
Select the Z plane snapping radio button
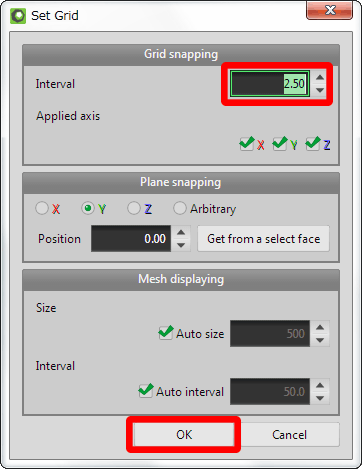click(x=134, y=208)
